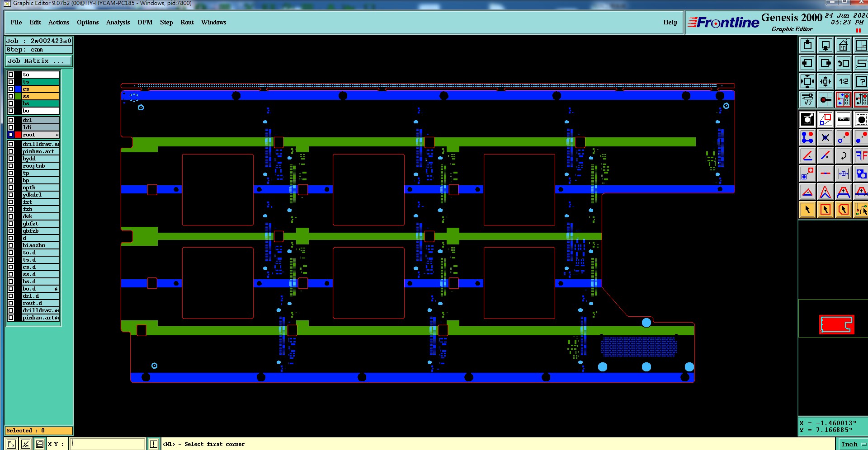Click the red color swatch of rout layer
The width and height of the screenshot is (868, 450).
click(18, 135)
